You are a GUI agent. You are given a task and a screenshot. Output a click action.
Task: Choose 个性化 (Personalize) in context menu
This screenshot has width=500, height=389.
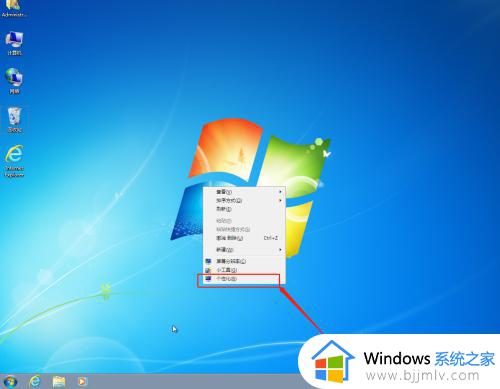click(x=244, y=279)
